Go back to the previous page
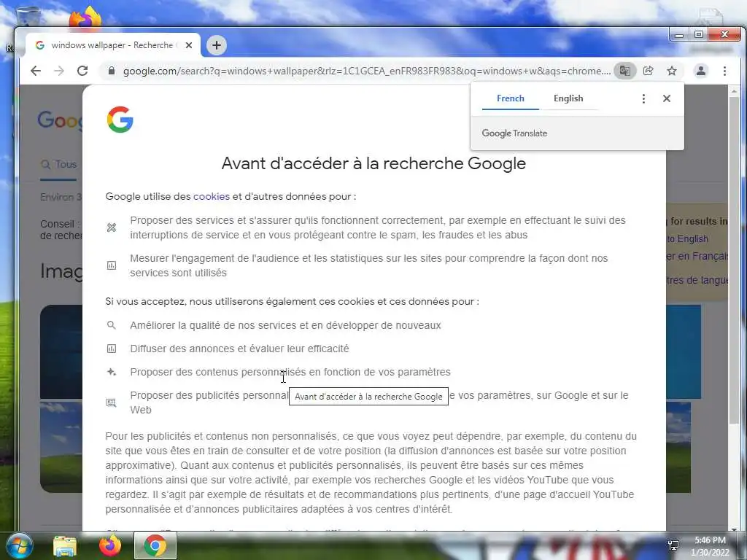This screenshot has width=747, height=560. 36,71
